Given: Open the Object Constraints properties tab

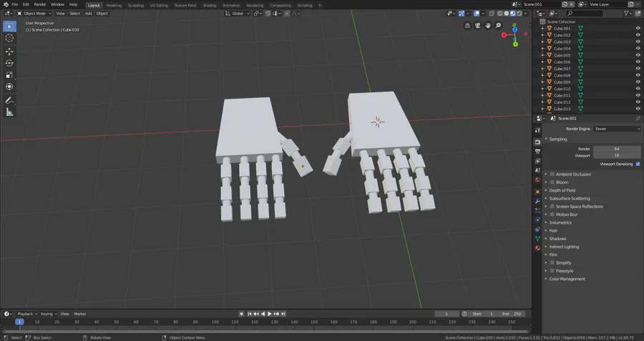Looking at the screenshot, I should coord(537,229).
